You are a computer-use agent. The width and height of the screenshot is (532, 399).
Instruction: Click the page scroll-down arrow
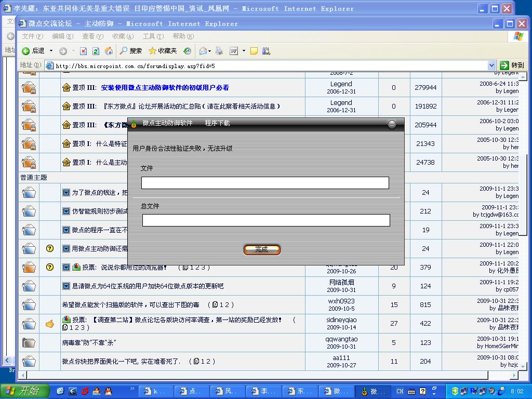[x=523, y=366]
